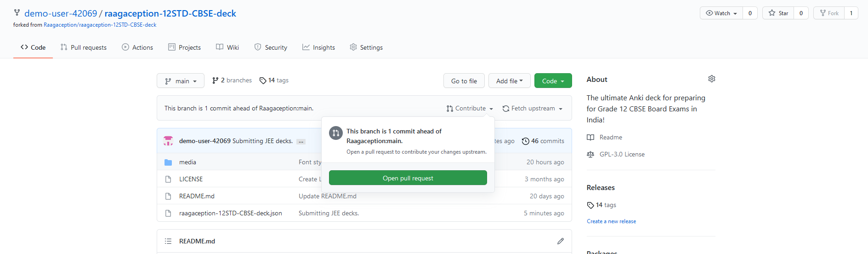Star this repository
The height and width of the screenshot is (254, 868).
pyautogui.click(x=778, y=13)
